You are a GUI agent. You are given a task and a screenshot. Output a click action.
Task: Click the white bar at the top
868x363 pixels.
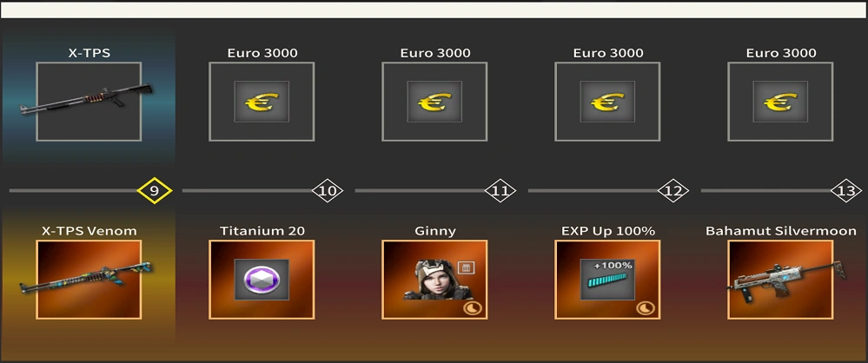click(x=434, y=10)
